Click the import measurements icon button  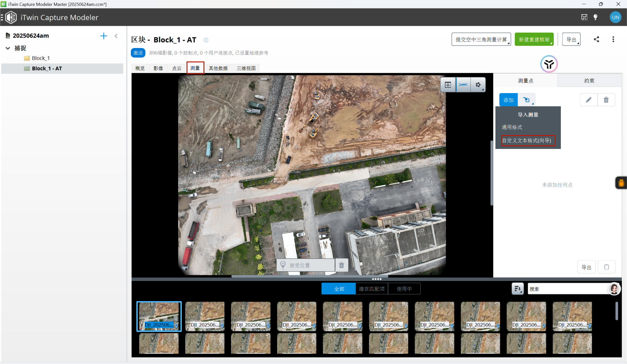pyautogui.click(x=527, y=100)
